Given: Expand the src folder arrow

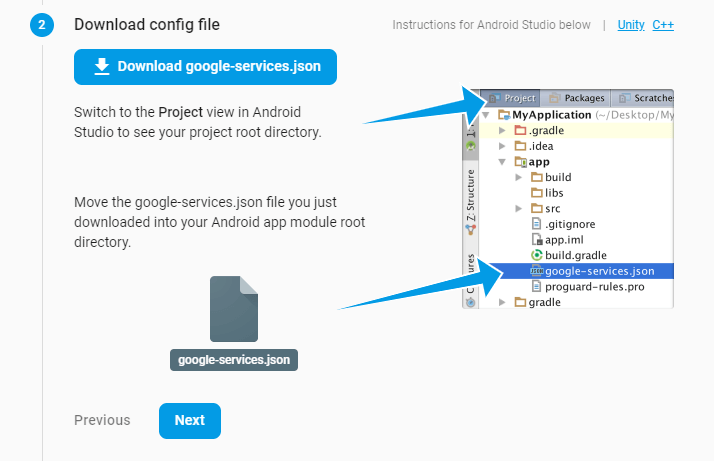Looking at the screenshot, I should [518, 208].
